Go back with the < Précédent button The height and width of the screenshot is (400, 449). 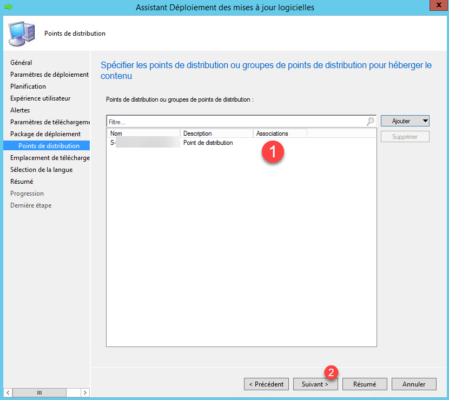(266, 384)
